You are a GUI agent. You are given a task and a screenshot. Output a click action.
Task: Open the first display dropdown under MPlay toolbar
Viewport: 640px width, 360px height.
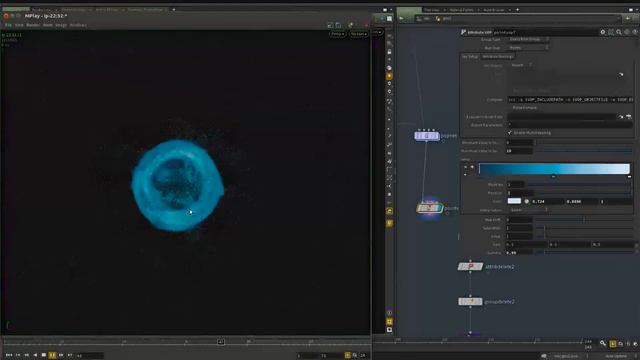pos(338,34)
